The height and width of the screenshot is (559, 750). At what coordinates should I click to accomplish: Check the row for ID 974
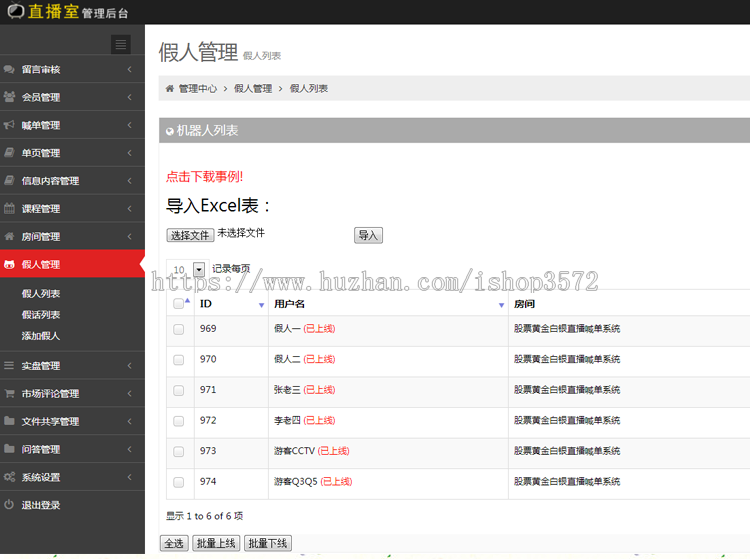[178, 482]
